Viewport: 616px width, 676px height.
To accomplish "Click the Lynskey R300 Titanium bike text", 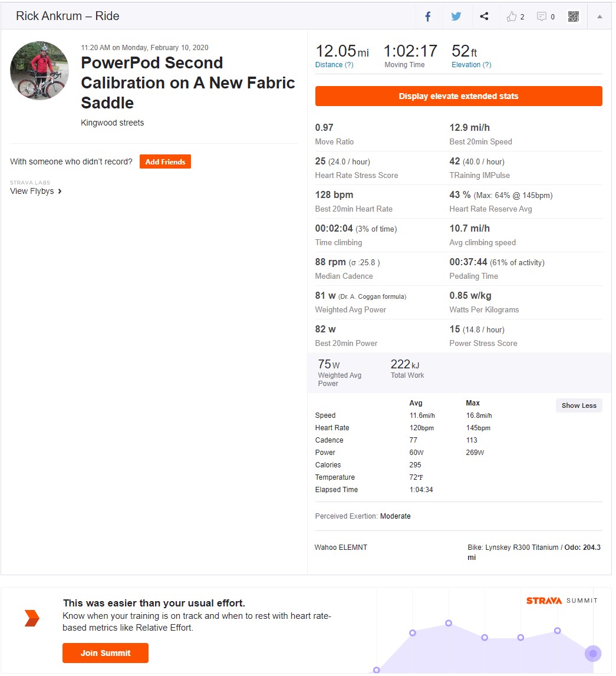I will click(522, 547).
